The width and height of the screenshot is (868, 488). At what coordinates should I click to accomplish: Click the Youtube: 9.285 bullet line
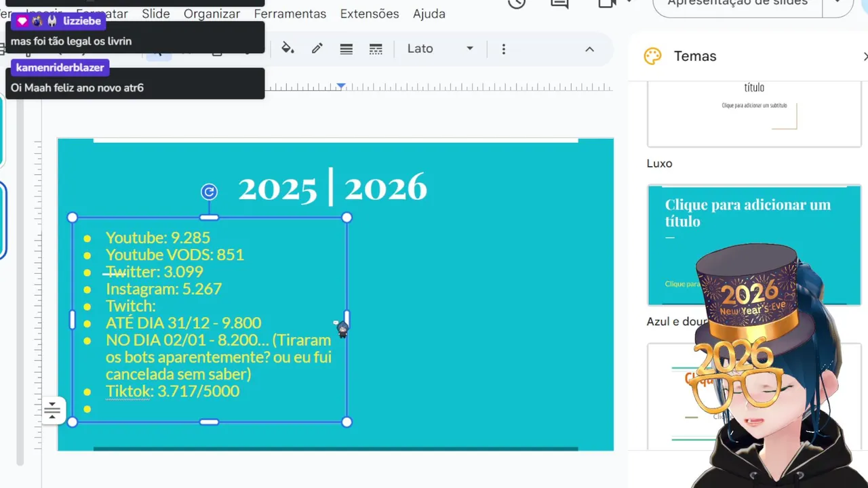157,238
